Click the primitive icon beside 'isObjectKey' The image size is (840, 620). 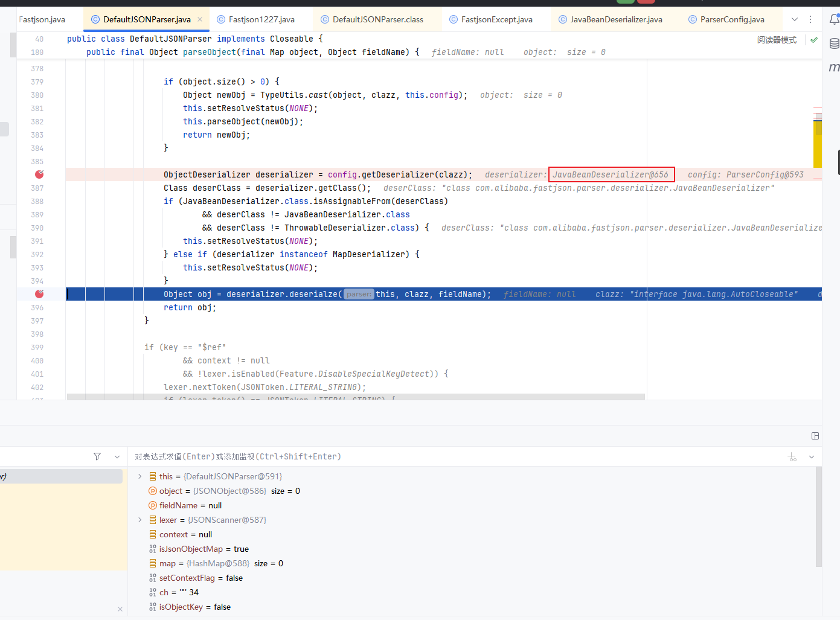click(x=153, y=607)
